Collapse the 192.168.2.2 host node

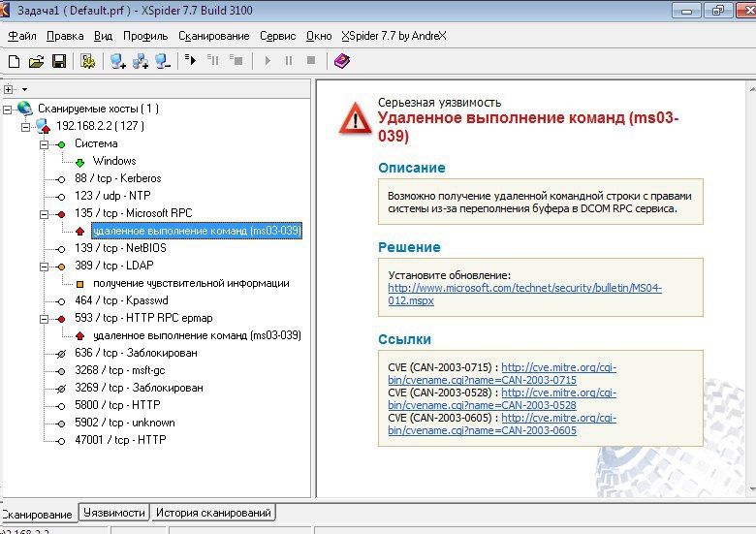click(25, 127)
